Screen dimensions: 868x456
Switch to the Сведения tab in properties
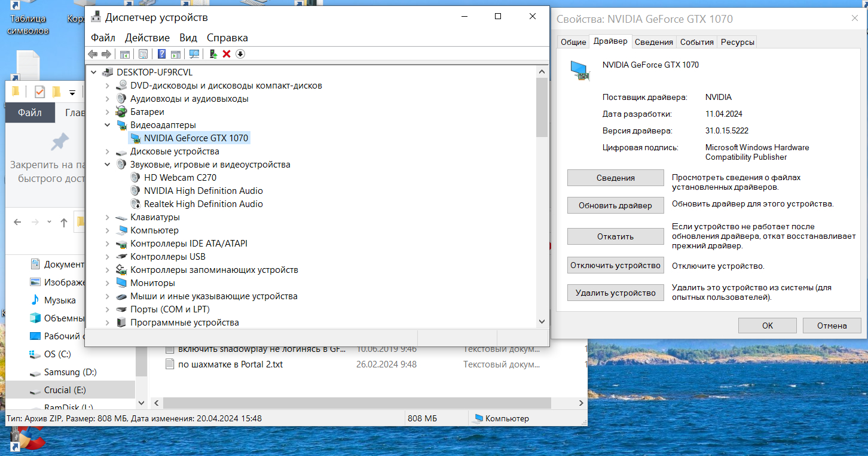tap(654, 42)
